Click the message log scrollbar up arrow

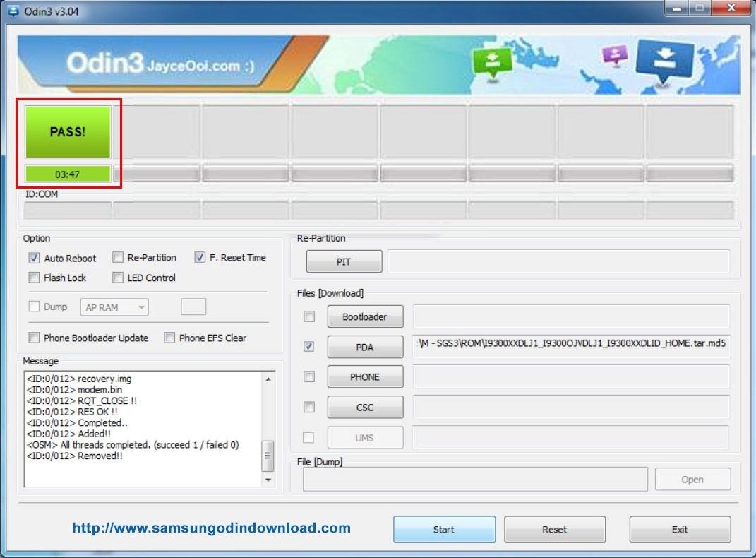pyautogui.click(x=268, y=379)
